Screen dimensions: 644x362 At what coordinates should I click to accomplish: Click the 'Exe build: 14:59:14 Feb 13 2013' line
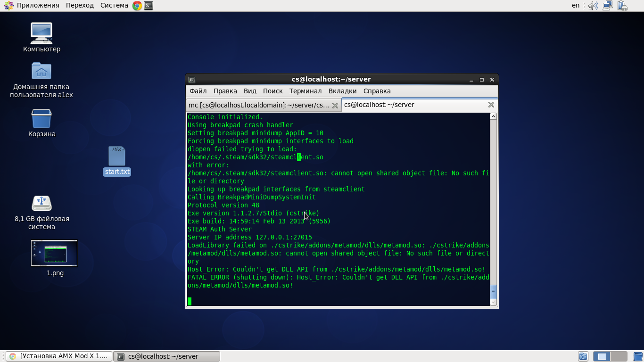(x=259, y=221)
